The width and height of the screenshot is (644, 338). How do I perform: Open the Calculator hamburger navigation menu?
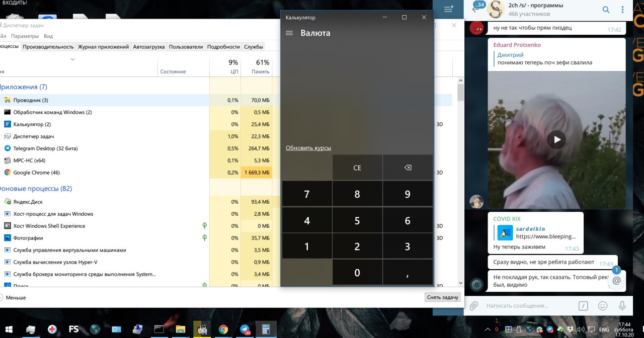click(289, 33)
